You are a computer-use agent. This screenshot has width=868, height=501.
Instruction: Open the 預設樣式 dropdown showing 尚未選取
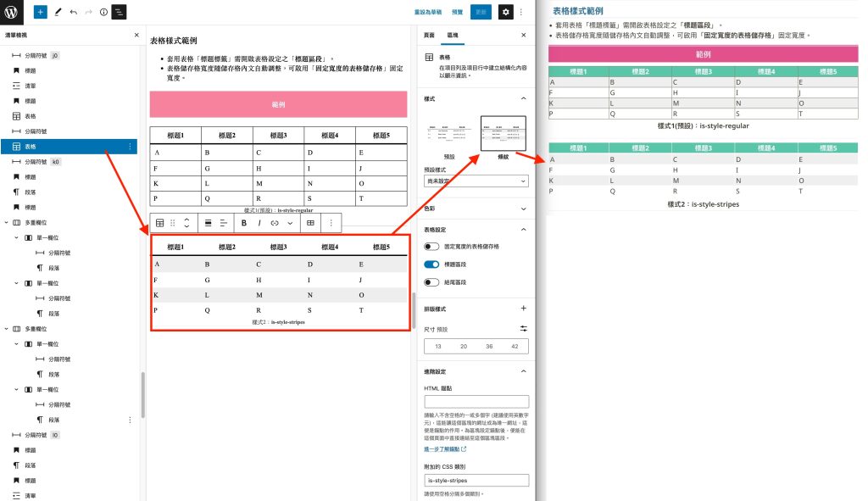click(x=475, y=181)
